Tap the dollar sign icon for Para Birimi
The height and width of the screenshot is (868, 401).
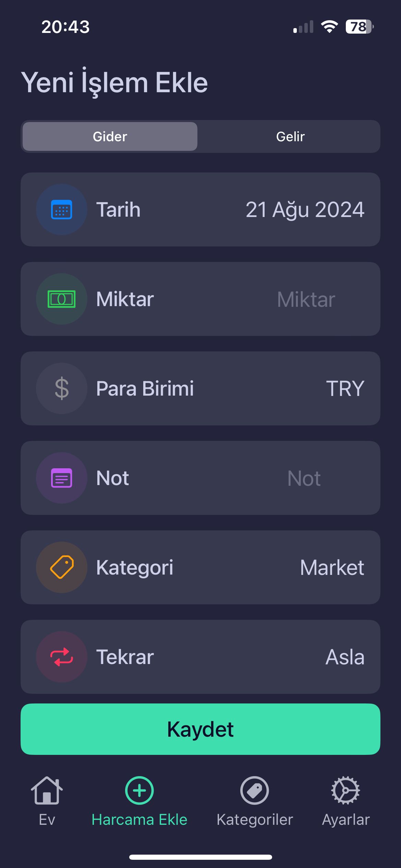point(62,388)
